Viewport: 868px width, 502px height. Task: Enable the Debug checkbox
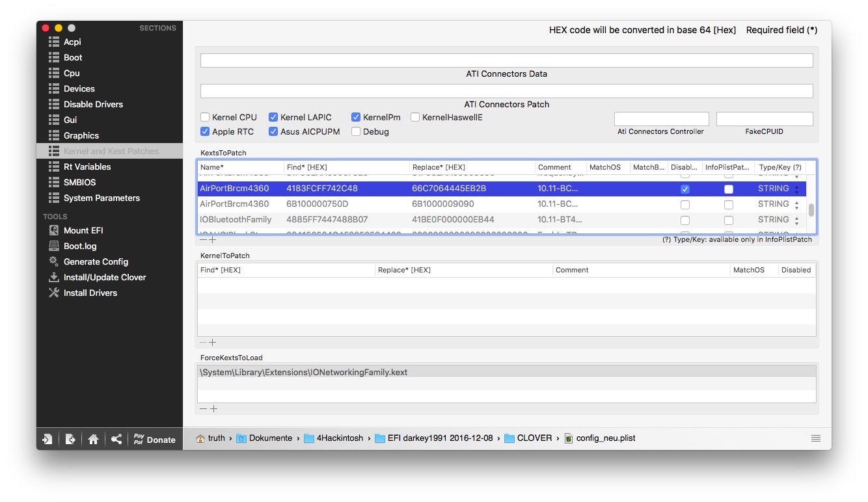(x=356, y=132)
